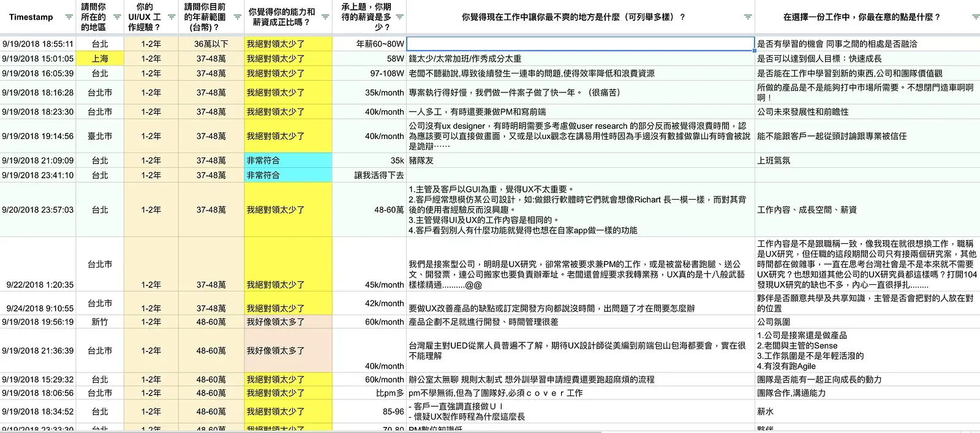Select timestamp cell 9/19/2018 23:41:10
980x433 pixels.
[x=38, y=175]
